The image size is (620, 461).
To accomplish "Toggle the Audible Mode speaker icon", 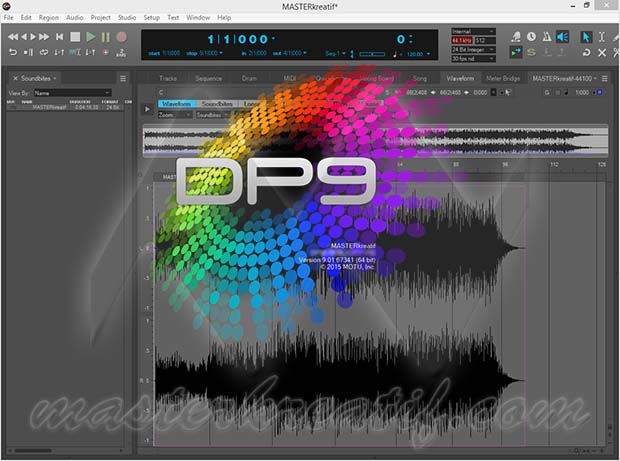I will [562, 37].
